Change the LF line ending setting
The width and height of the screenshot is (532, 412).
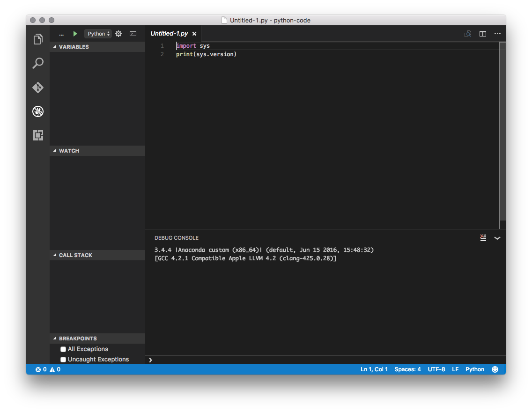point(455,369)
